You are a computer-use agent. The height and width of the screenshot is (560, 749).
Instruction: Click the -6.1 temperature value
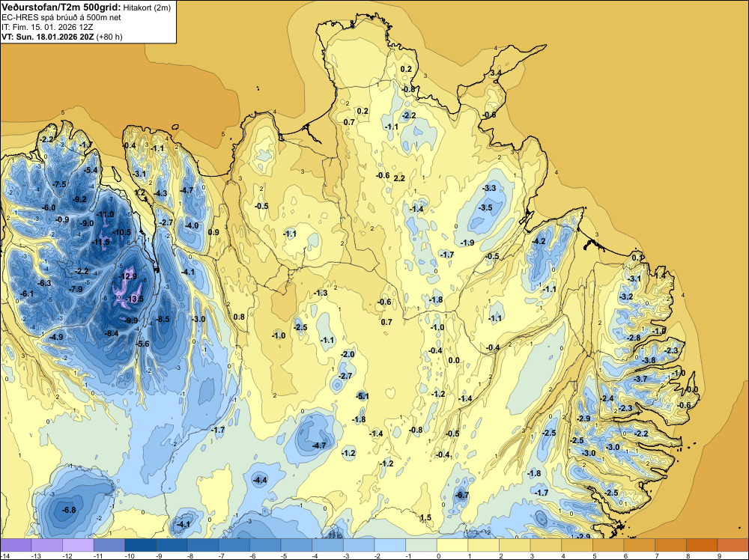pyautogui.click(x=27, y=293)
